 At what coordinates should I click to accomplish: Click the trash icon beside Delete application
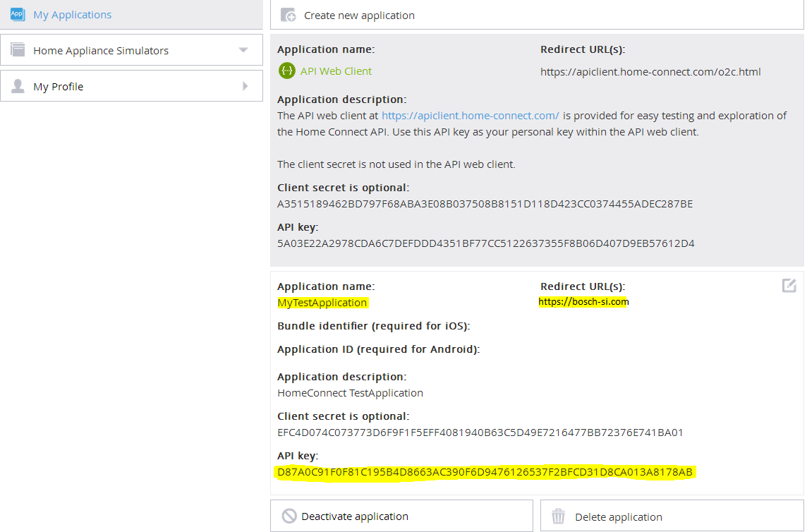click(x=559, y=516)
